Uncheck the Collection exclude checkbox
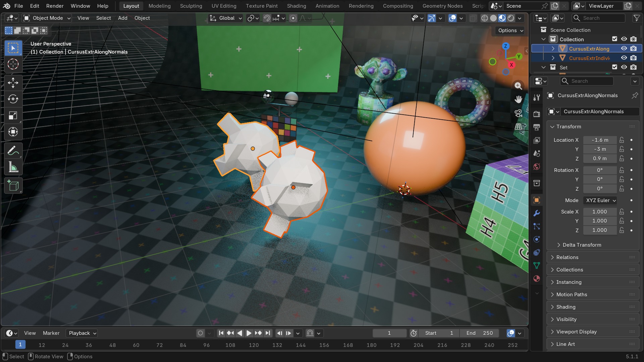This screenshot has height=362, width=644. [614, 39]
